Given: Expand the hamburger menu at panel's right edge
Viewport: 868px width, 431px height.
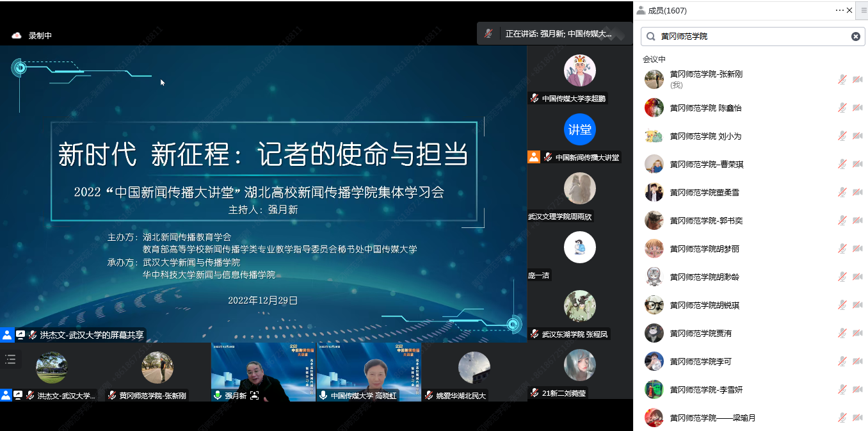Looking at the screenshot, I should 864,10.
